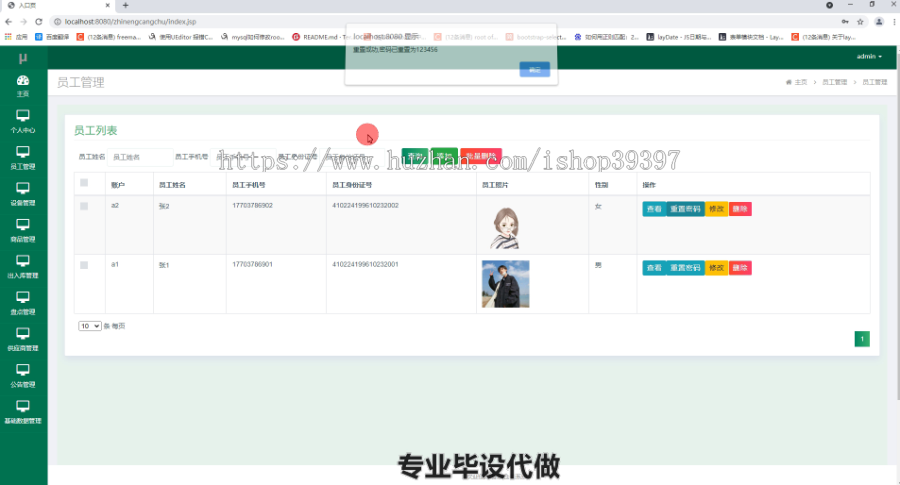This screenshot has height=485, width=900.
Task: Open the 使用UEditor bookmark
Action: [x=180, y=37]
